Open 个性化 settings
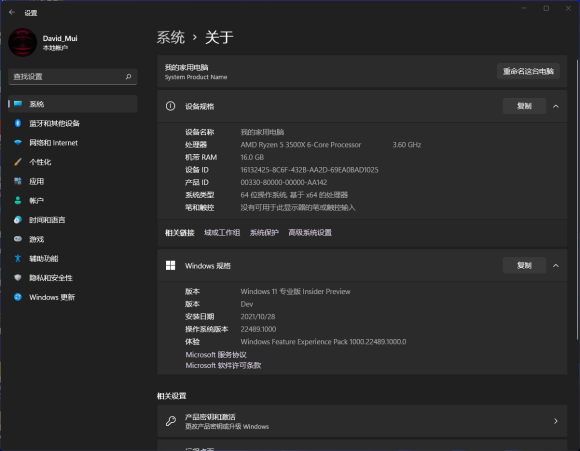The image size is (580, 451). (x=73, y=162)
